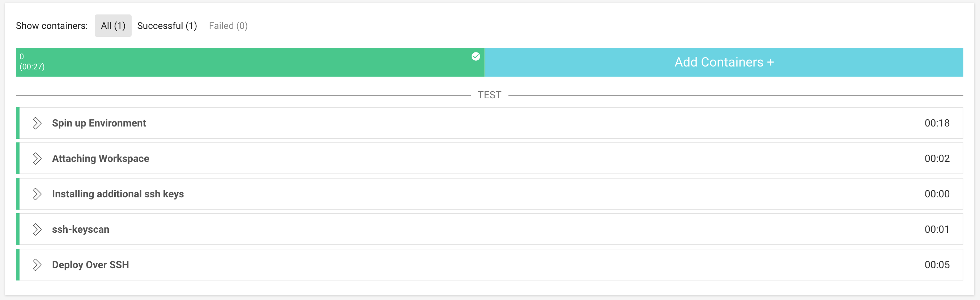The image size is (980, 300).
Task: Click the green status bar on ssh-keyscan
Action: (x=17, y=229)
